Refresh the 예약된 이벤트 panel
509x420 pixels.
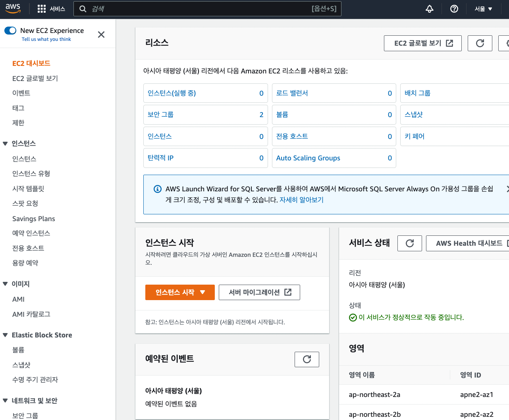[x=307, y=359]
